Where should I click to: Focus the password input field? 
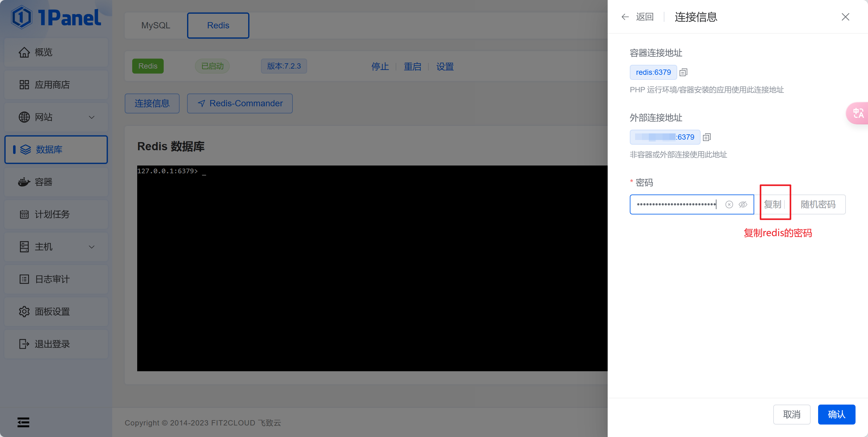(x=676, y=204)
